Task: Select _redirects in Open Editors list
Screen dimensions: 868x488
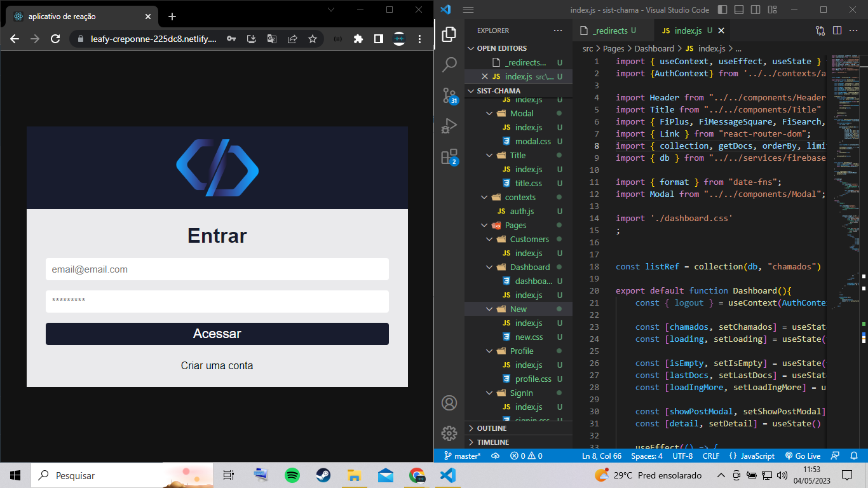Action: [x=518, y=63]
